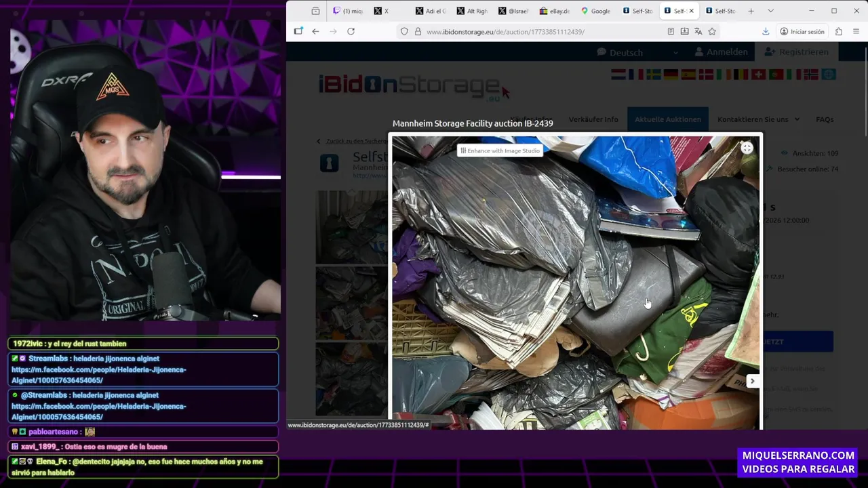The image size is (868, 488).
Task: Switch to the Adi el G tab
Action: tap(431, 11)
